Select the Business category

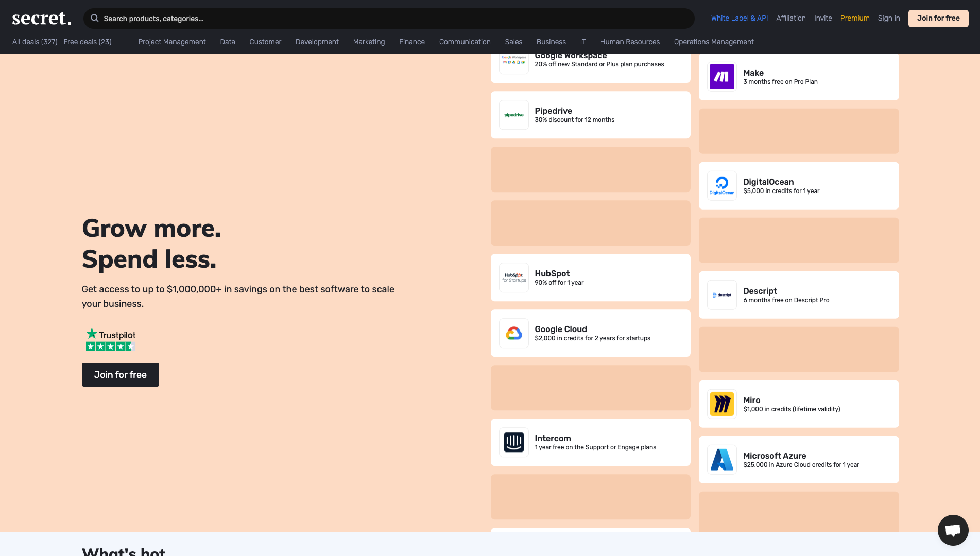point(551,42)
